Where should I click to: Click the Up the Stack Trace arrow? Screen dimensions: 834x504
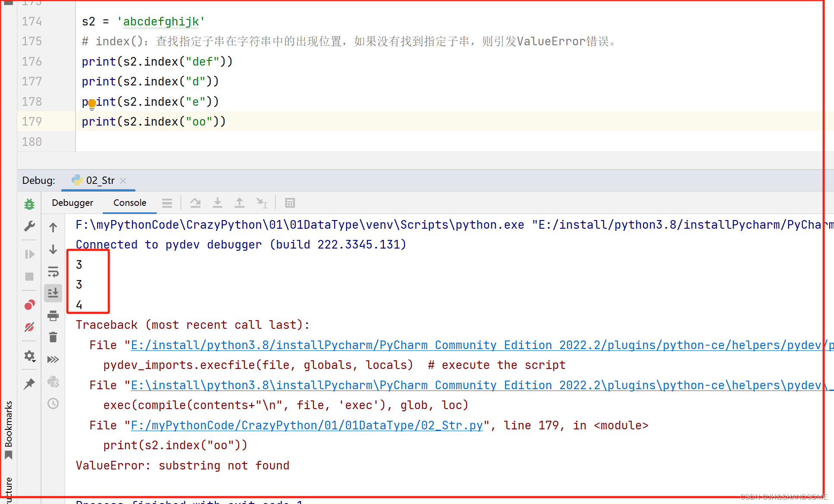53,227
